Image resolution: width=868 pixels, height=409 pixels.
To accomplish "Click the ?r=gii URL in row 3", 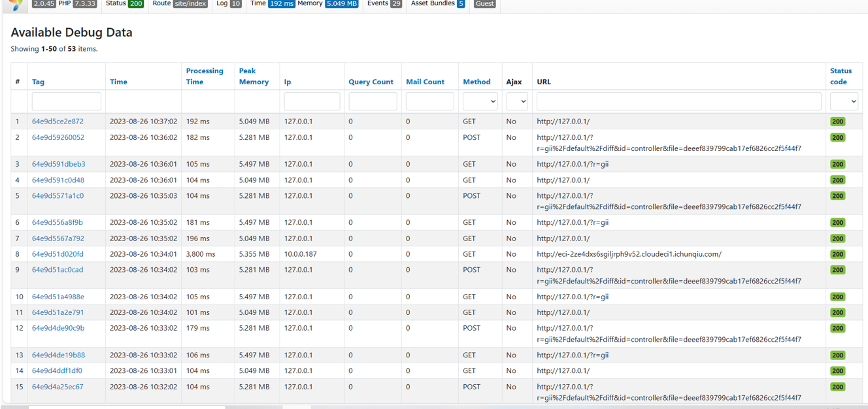I will point(573,165).
